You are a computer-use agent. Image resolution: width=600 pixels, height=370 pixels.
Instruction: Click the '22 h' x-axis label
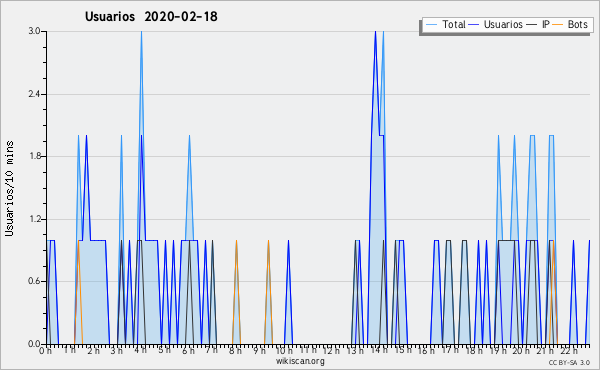pyautogui.click(x=569, y=350)
